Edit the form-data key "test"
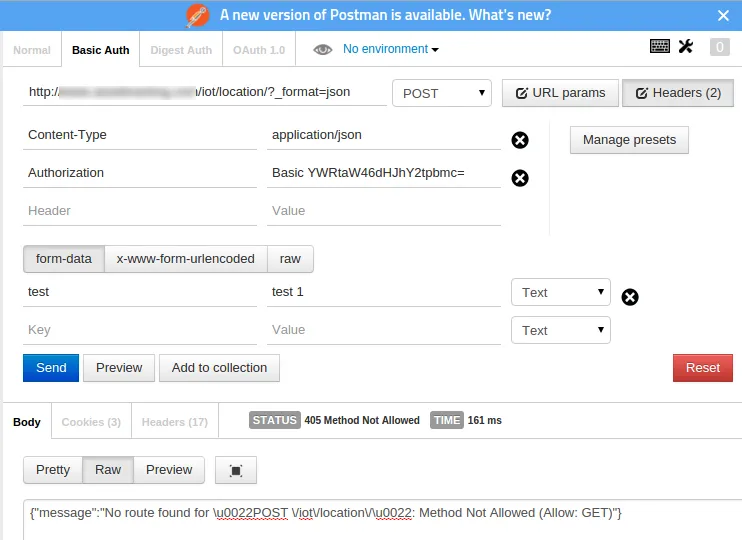The height and width of the screenshot is (540, 742). pos(140,292)
